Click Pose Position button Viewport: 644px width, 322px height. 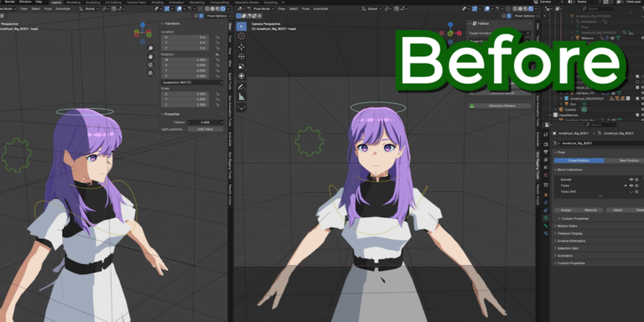(x=579, y=161)
